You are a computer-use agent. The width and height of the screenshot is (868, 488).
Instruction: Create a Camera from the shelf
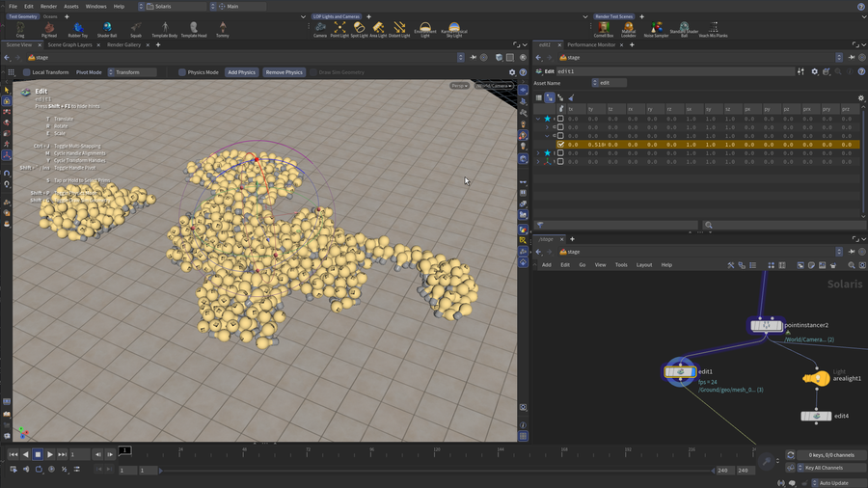320,29
